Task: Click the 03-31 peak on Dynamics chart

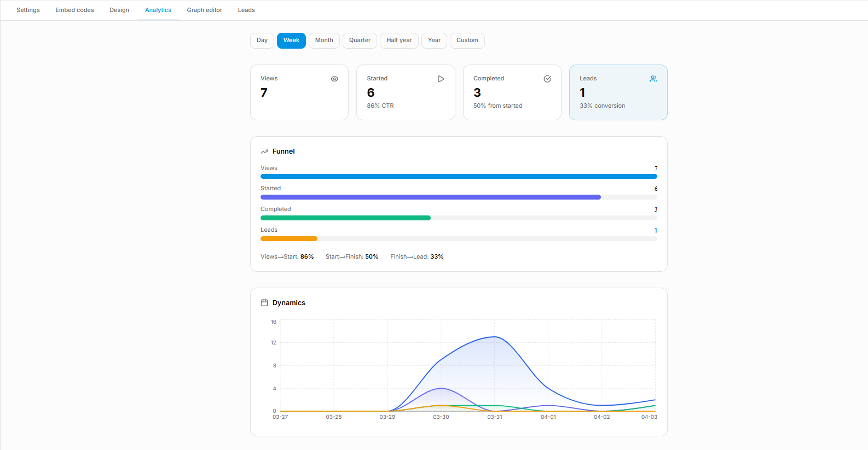Action: [495, 337]
